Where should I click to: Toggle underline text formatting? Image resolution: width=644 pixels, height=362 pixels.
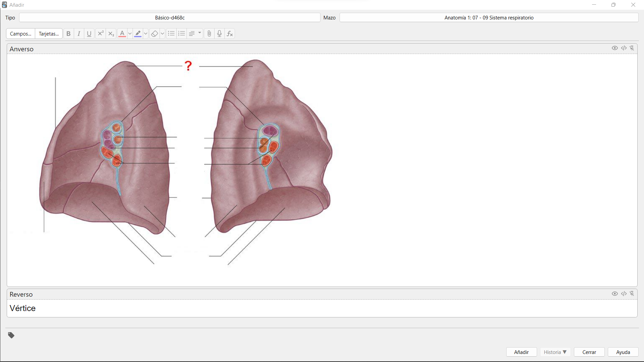pos(89,34)
